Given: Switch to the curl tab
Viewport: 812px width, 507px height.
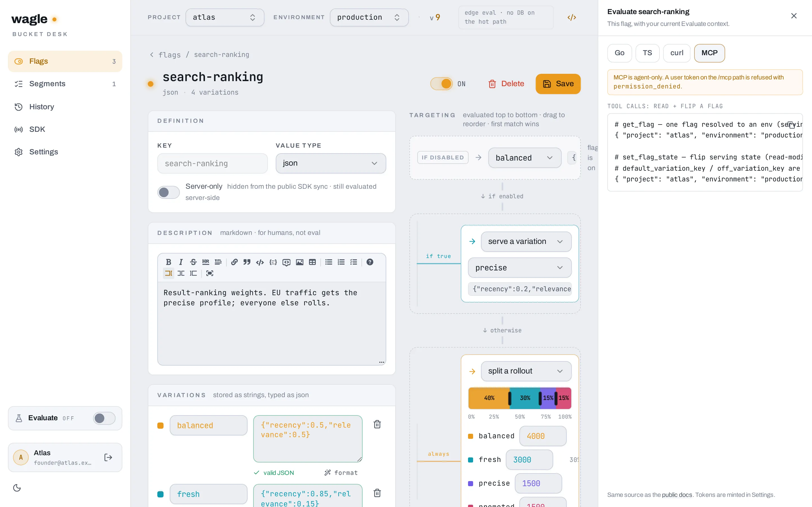Looking at the screenshot, I should tap(676, 53).
